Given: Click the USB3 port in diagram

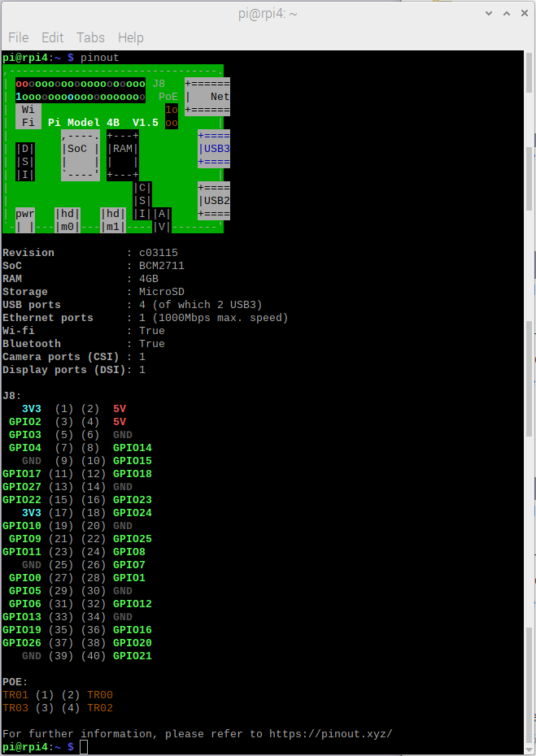Looking at the screenshot, I should click(x=214, y=149).
